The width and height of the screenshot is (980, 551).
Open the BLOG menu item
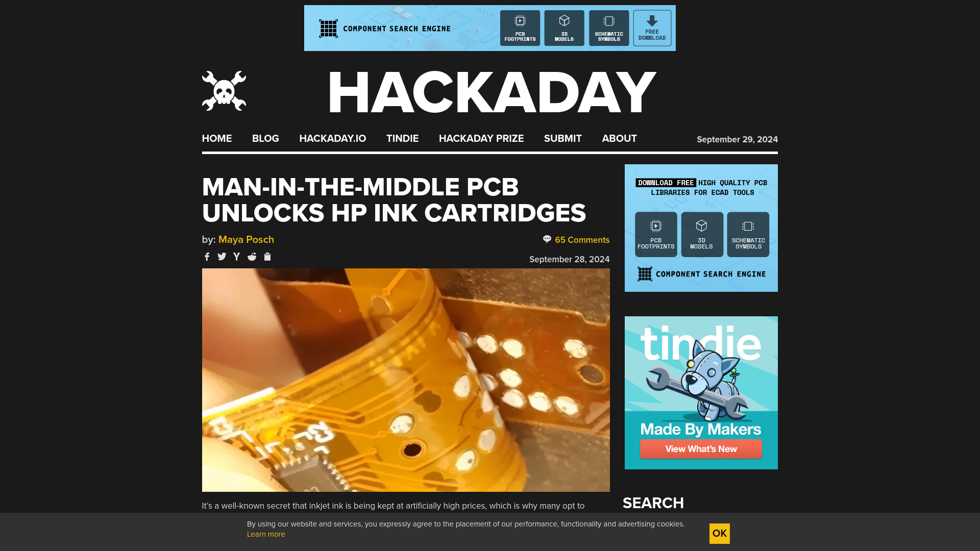pyautogui.click(x=265, y=139)
